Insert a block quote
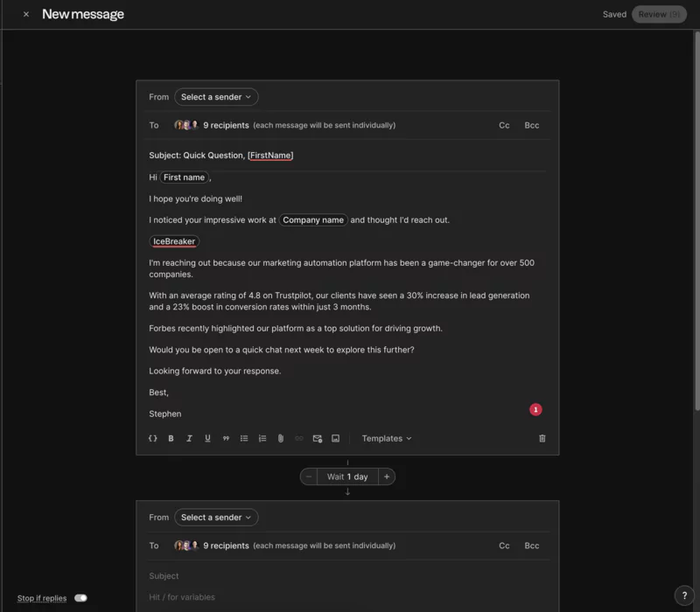Image resolution: width=700 pixels, height=612 pixels. (226, 439)
